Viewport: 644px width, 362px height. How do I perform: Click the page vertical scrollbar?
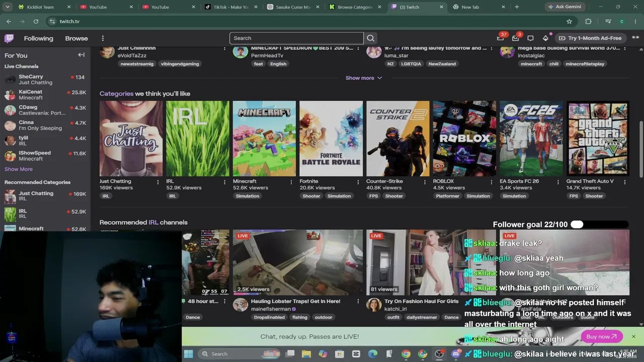640,148
